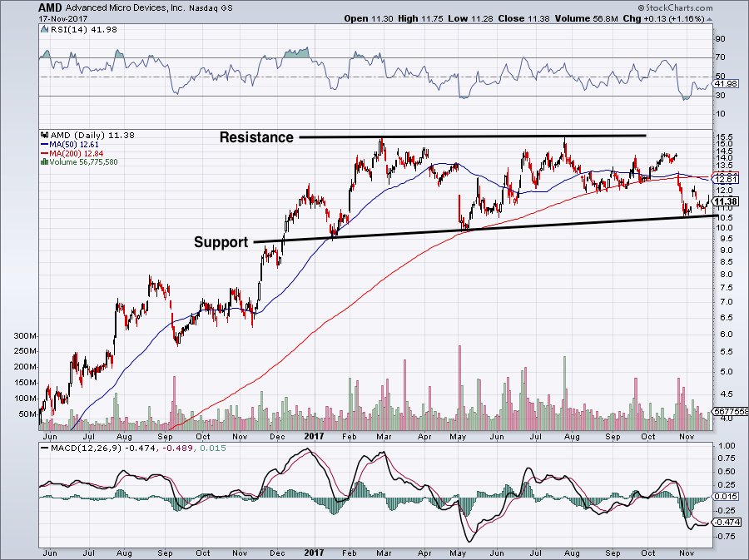The height and width of the screenshot is (560, 749).
Task: Click the AMD ticker symbol in header
Action: point(50,7)
